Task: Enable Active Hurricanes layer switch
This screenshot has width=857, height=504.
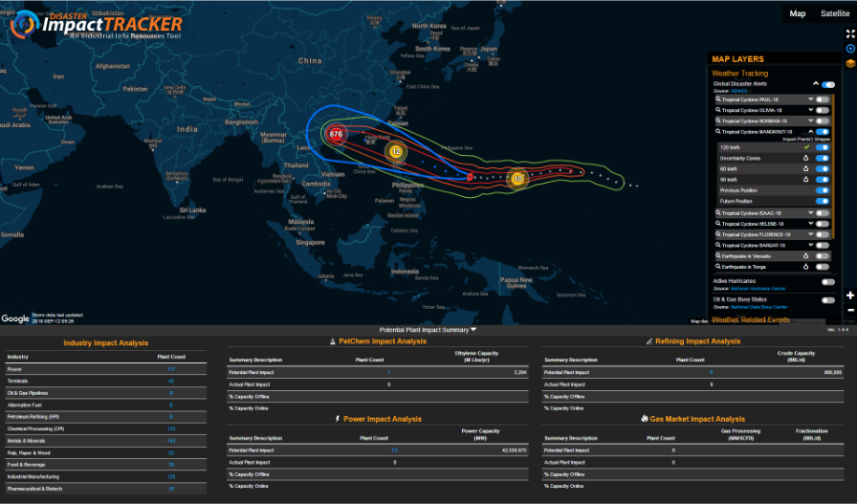Action: click(828, 282)
